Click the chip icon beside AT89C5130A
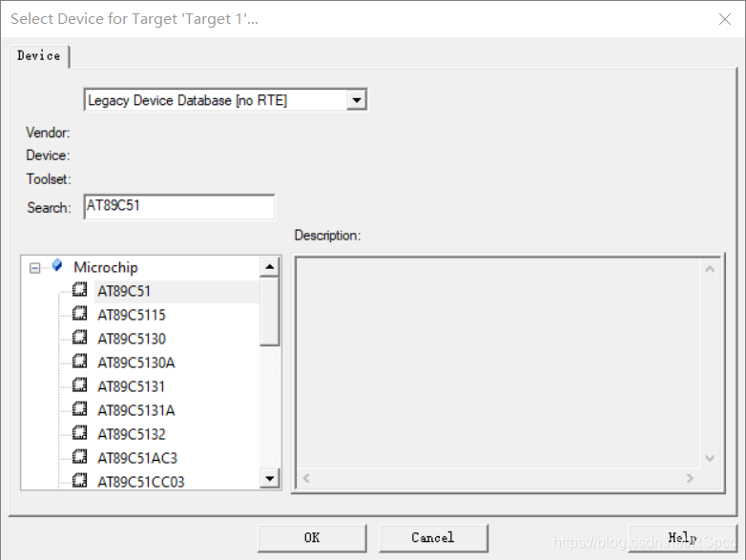 (x=79, y=361)
